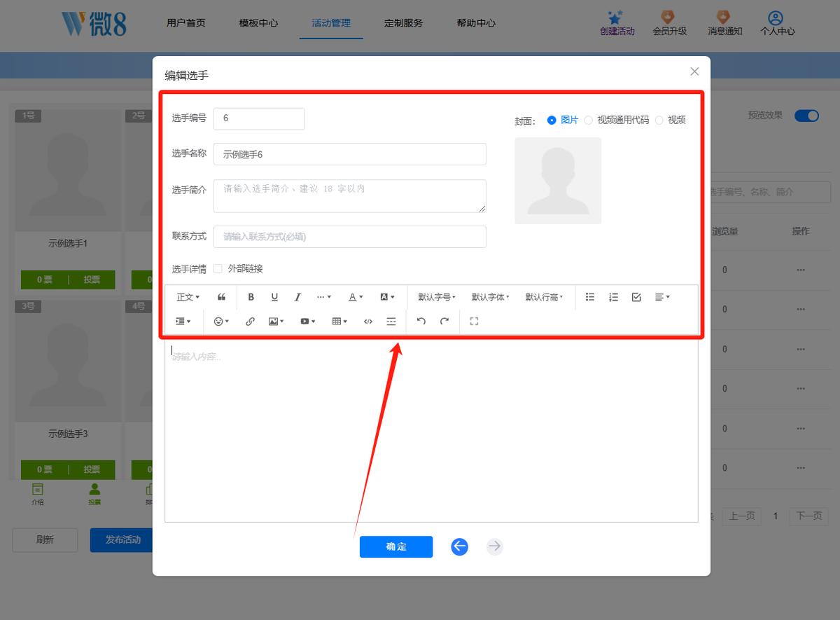Viewport: 840px width, 620px height.
Task: Apply underline formatting
Action: pyautogui.click(x=274, y=297)
